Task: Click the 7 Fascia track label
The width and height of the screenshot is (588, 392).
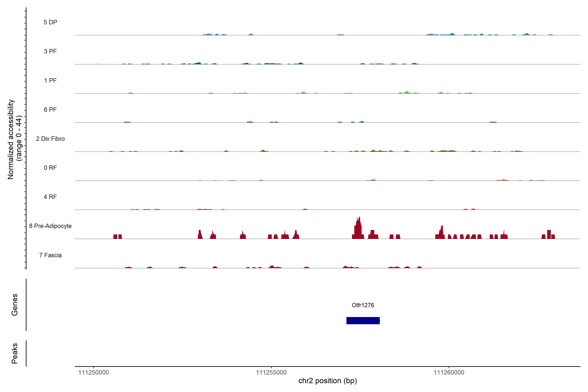Action: click(x=50, y=255)
